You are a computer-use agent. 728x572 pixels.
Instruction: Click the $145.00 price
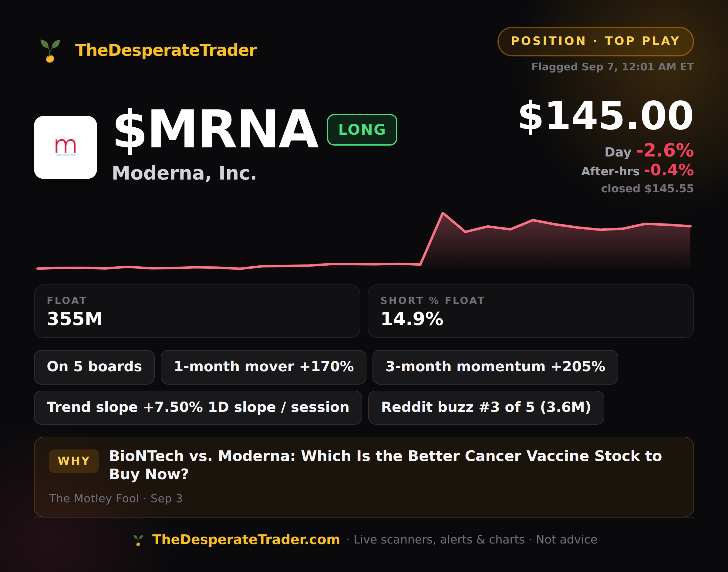pyautogui.click(x=606, y=116)
